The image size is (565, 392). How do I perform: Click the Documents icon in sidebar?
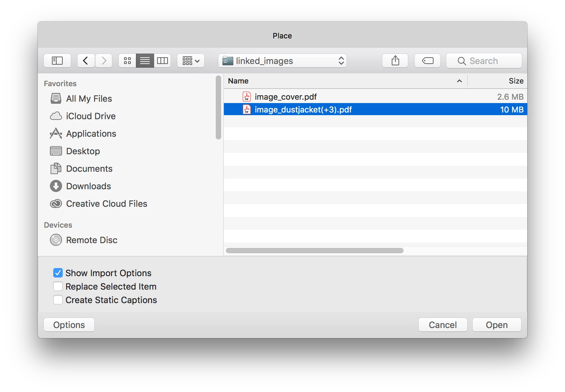click(56, 169)
